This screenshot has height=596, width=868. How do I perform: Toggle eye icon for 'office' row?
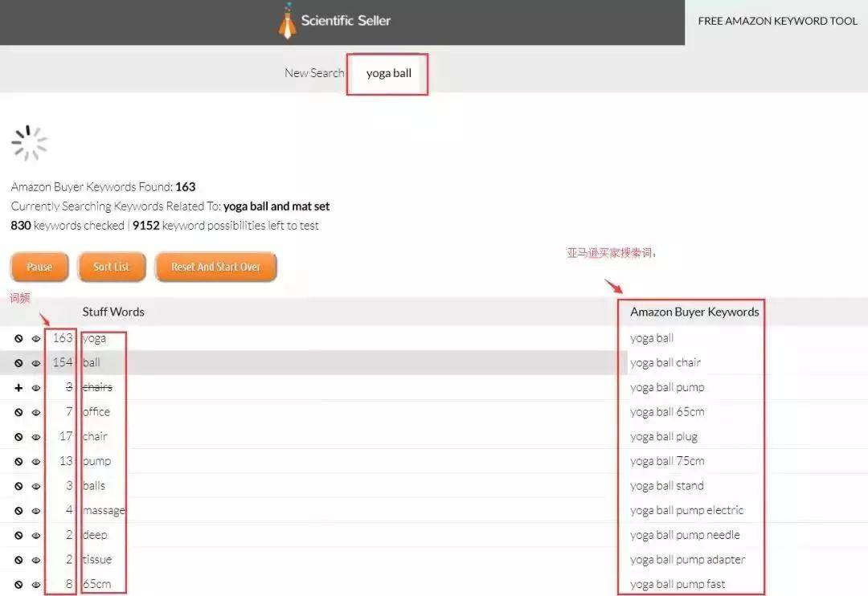click(x=36, y=412)
